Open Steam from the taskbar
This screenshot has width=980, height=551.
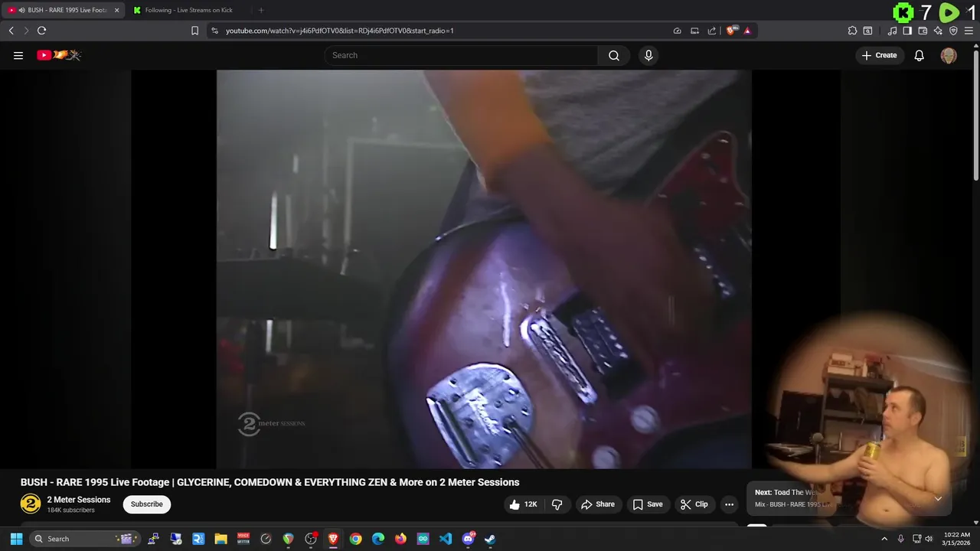[x=490, y=539]
